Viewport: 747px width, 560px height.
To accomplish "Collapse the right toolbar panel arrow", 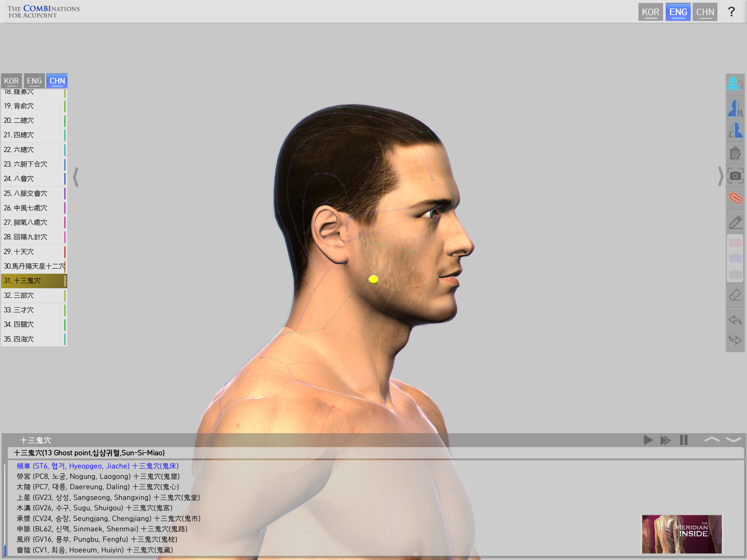I will [x=720, y=176].
